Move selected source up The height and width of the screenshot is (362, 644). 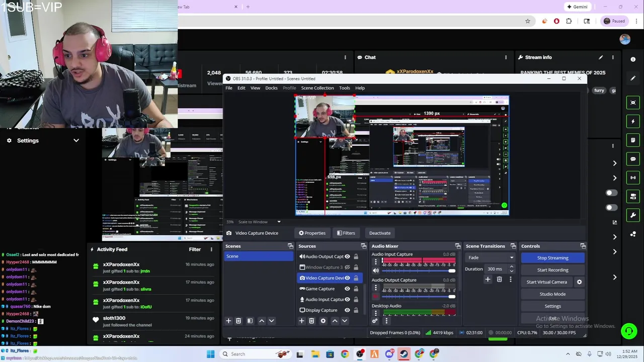pos(335,321)
